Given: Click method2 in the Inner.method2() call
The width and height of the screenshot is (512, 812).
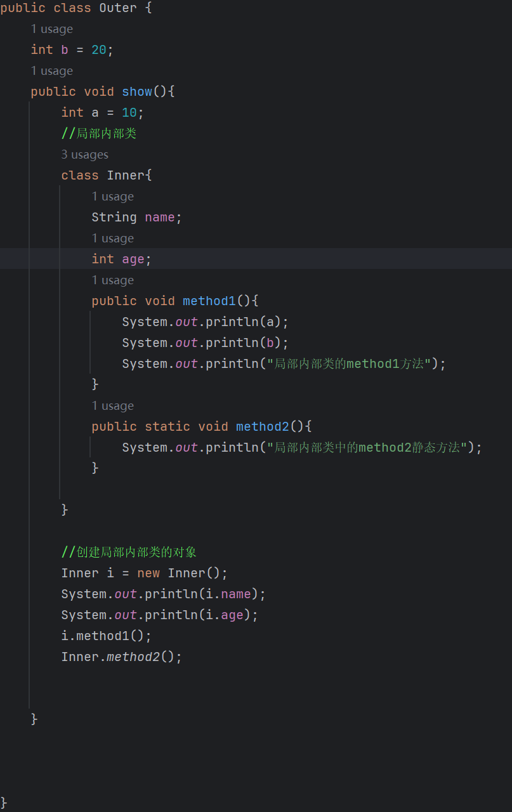Looking at the screenshot, I should pos(133,657).
